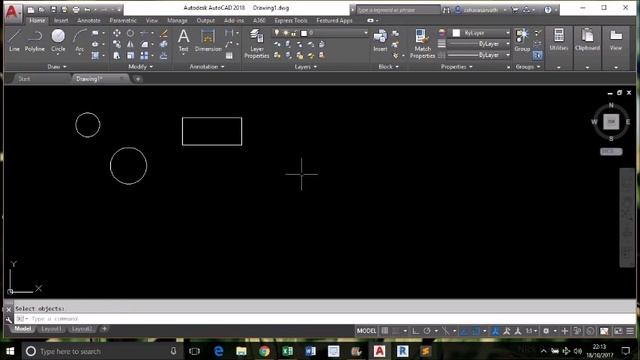
Task: Expand the Properties panel dropdown
Action: [x=456, y=67]
